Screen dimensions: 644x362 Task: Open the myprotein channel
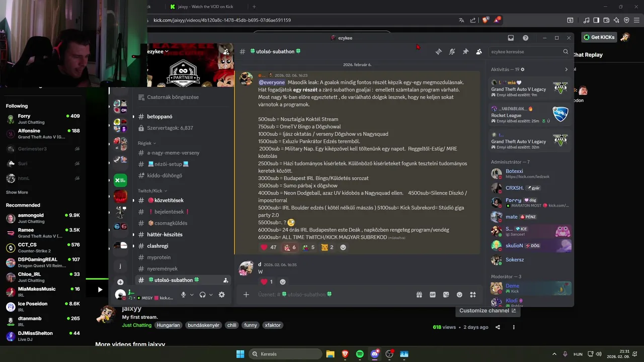click(x=182, y=257)
